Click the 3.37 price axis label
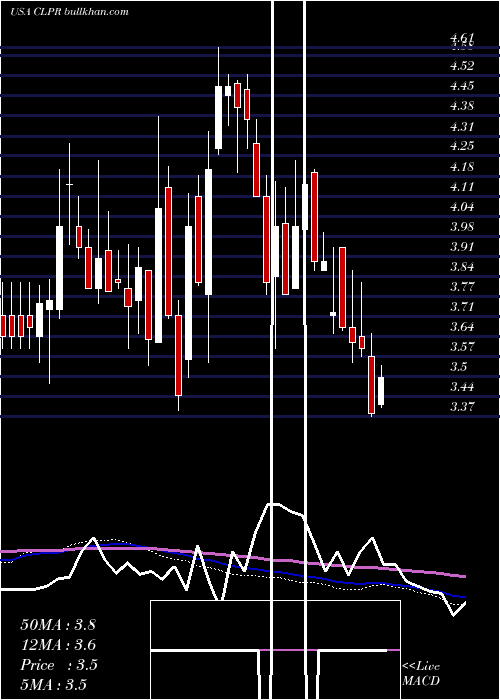The width and height of the screenshot is (500, 700). click(x=462, y=407)
